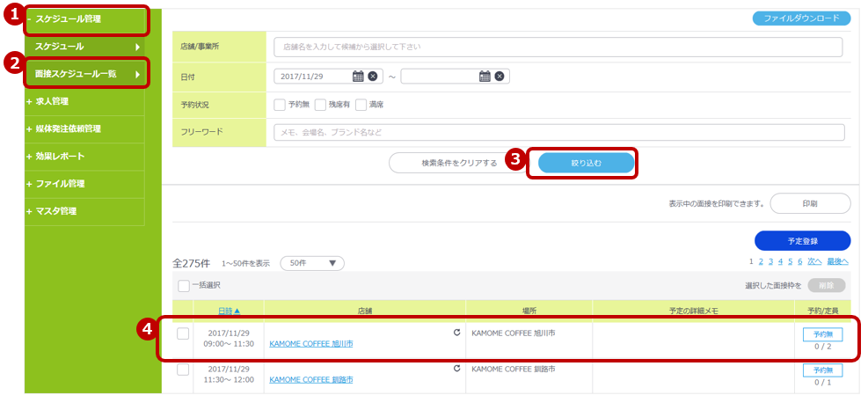Sort the list by the 日時 column header

tap(229, 311)
